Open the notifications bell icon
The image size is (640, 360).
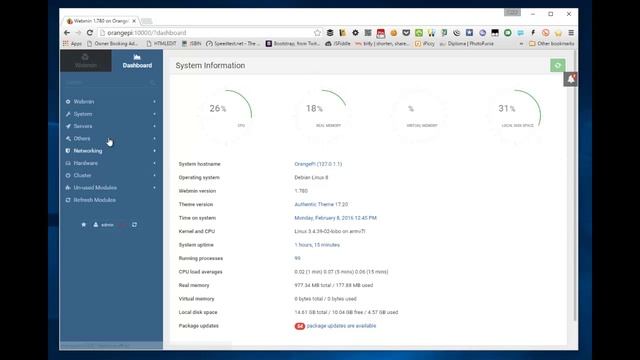tap(570, 79)
